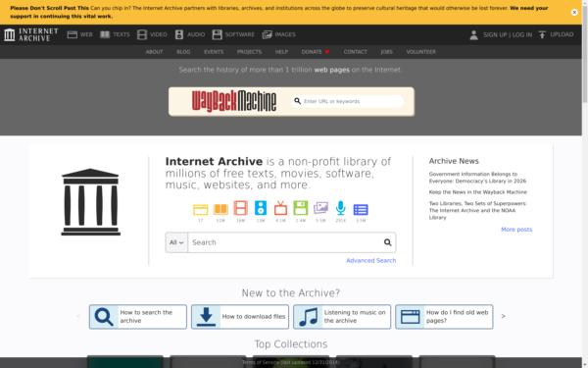Advance the help carousel with right arrow
The image size is (588, 368).
pyautogui.click(x=504, y=316)
